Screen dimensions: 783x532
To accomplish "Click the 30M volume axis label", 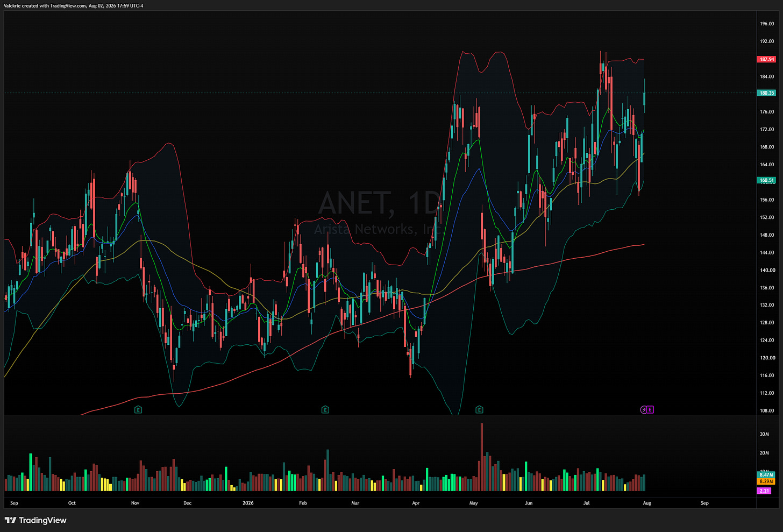I will pos(764,434).
